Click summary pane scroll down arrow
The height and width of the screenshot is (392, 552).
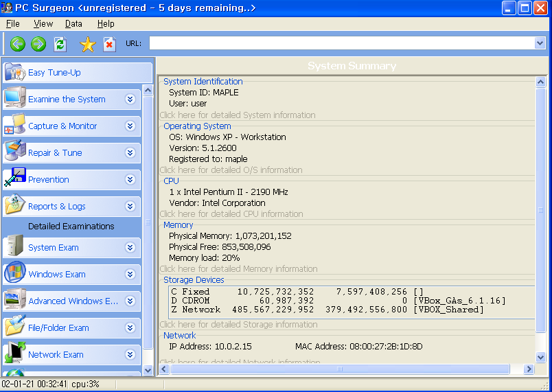click(540, 357)
